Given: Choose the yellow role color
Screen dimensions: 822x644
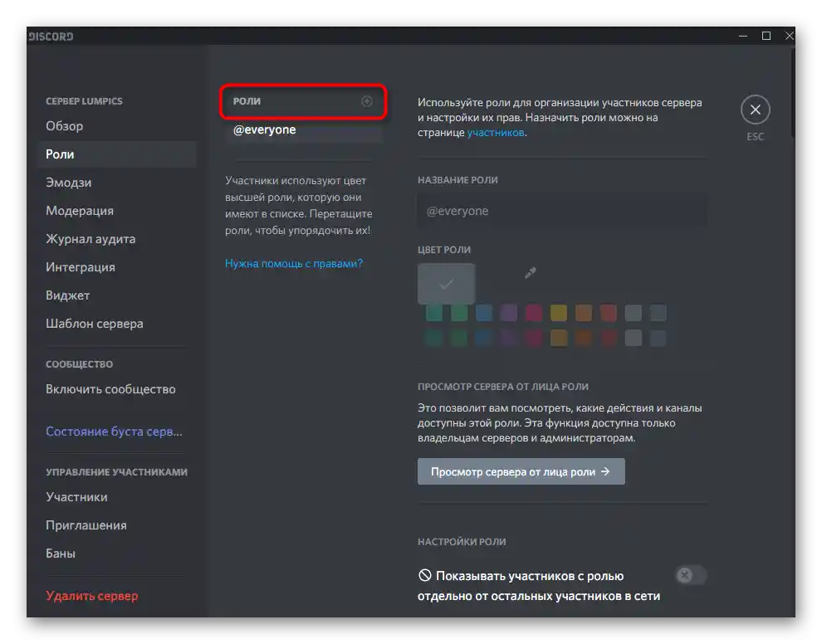Looking at the screenshot, I should coord(558,313).
